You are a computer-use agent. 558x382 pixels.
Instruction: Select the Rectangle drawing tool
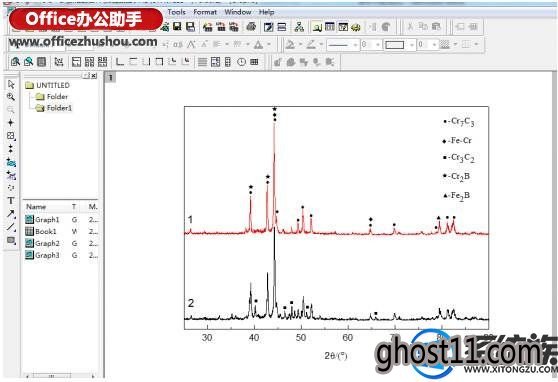click(11, 240)
